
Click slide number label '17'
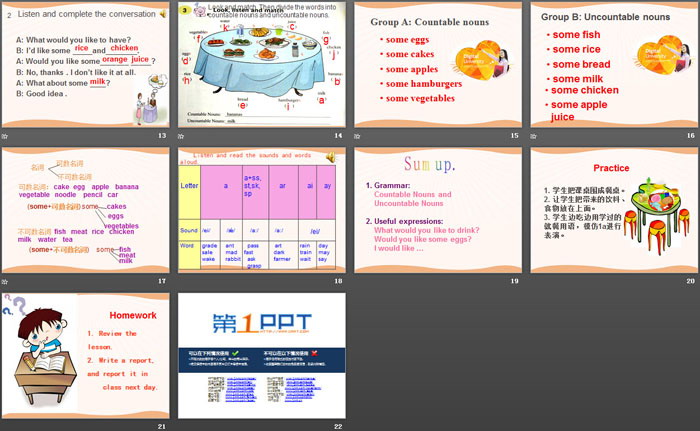tap(162, 281)
